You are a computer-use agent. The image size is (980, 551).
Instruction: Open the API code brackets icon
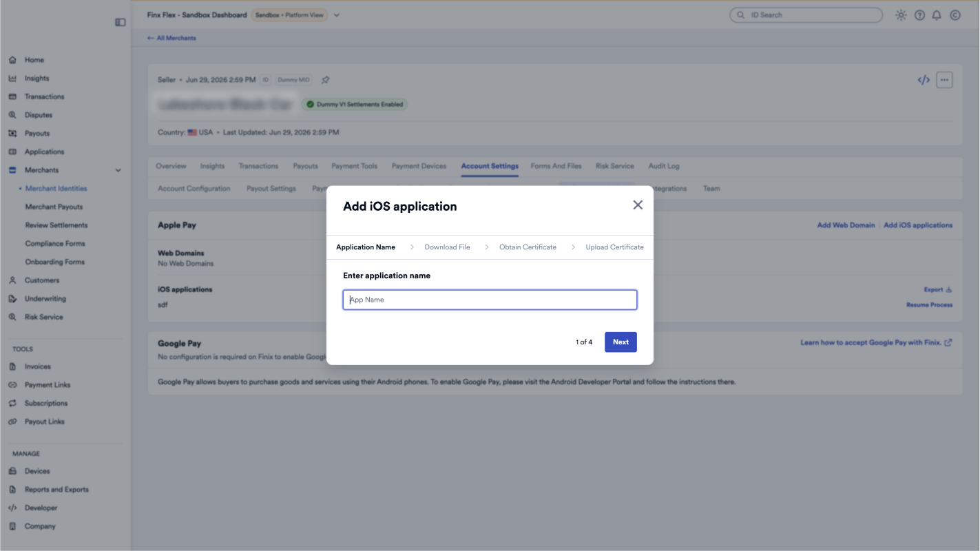pos(924,80)
